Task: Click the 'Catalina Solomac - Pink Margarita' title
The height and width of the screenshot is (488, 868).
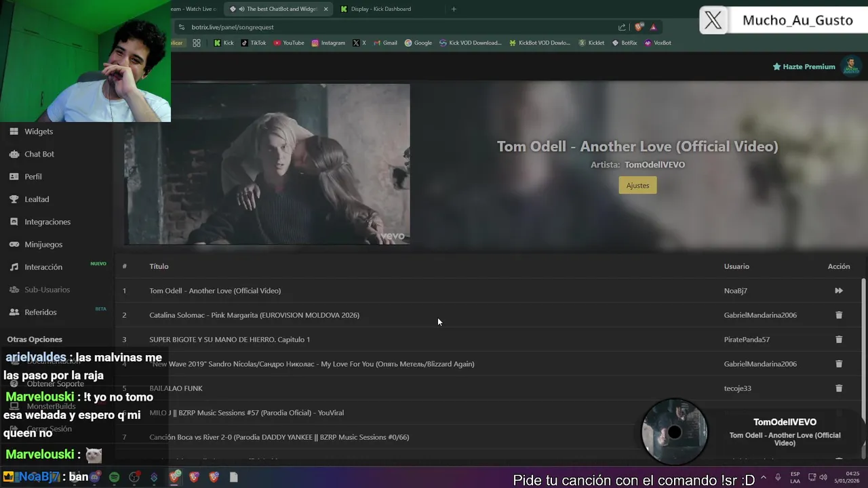Action: pos(254,315)
